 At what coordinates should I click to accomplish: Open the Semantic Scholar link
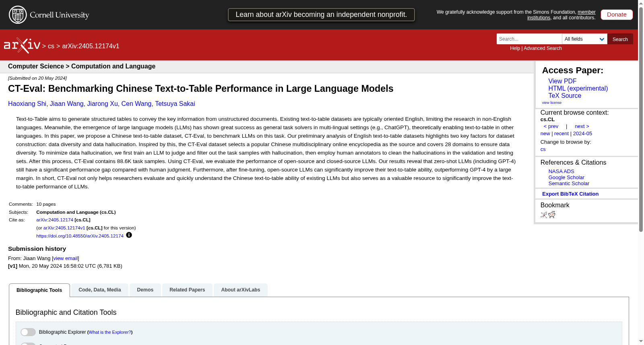point(569,184)
